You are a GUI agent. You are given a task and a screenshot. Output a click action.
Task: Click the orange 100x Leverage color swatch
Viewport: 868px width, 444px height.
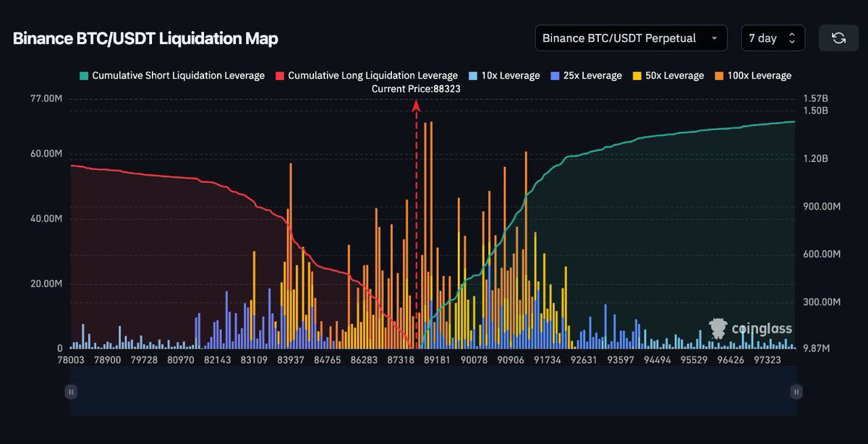(718, 75)
